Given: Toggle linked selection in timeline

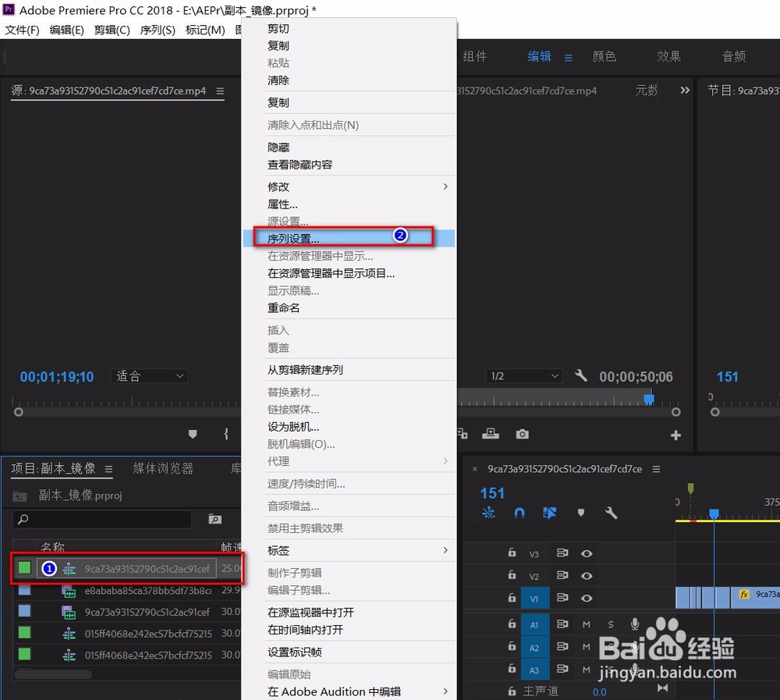Looking at the screenshot, I should tap(550, 512).
